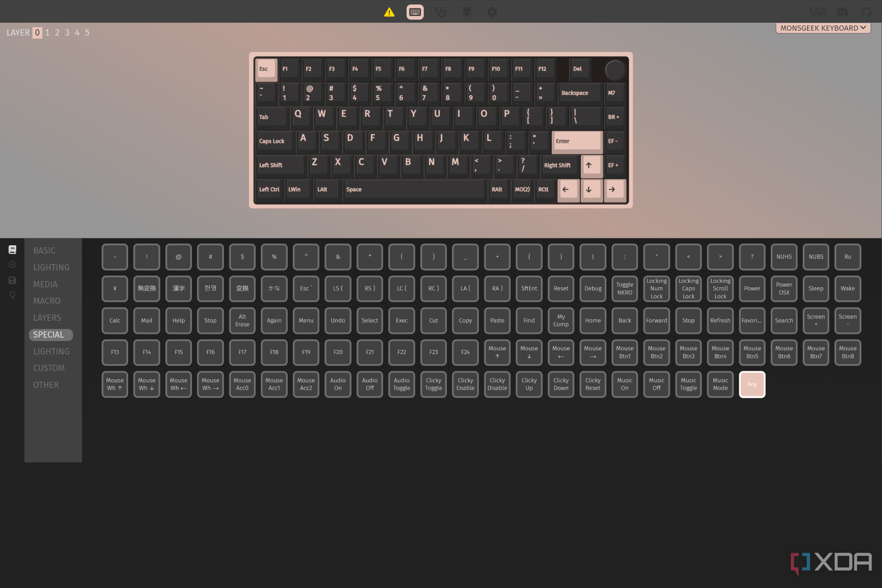Click the LIGHTING sidebar menu item

51,266
